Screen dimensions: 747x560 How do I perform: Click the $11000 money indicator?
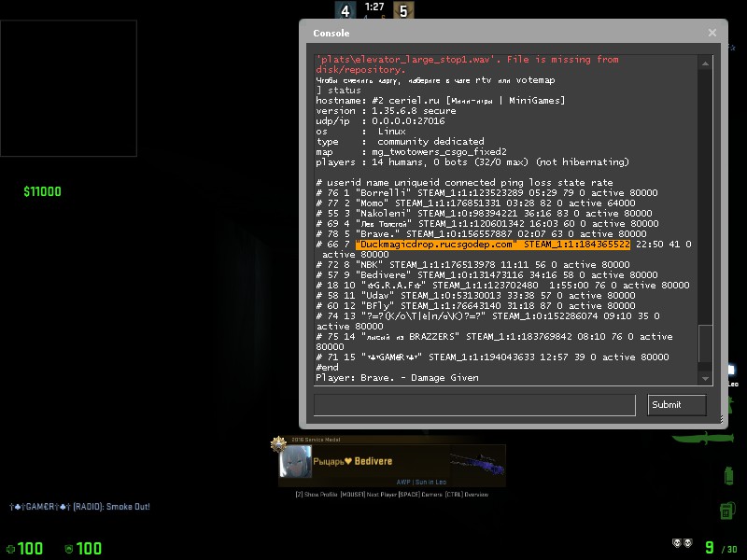(x=42, y=192)
